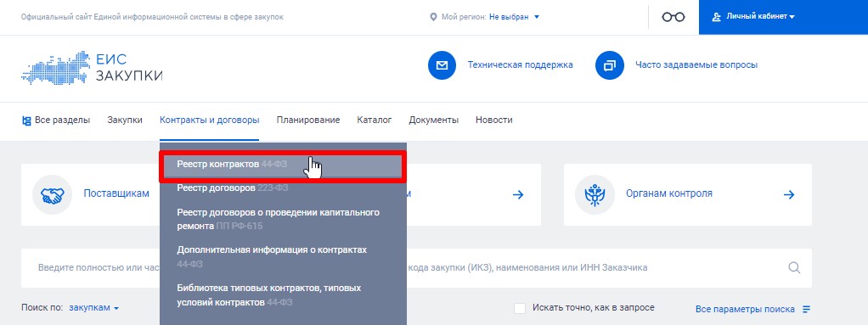Open Все параметры поиска link
868x325 pixels.
[745, 309]
